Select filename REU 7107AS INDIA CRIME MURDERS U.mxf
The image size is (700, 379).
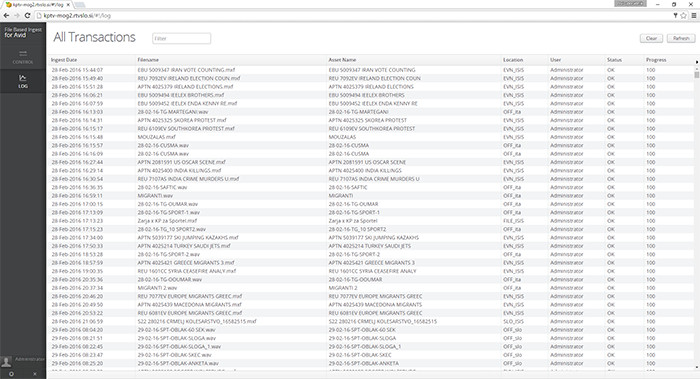point(188,179)
